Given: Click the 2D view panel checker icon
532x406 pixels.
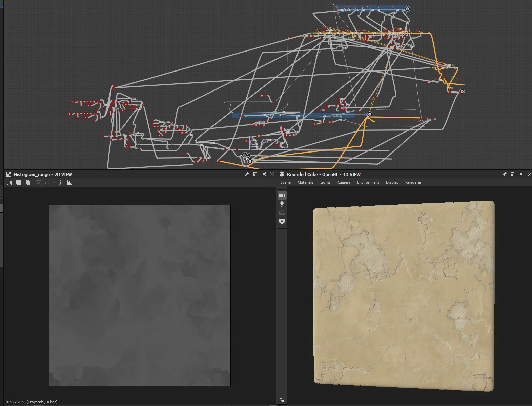Looking at the screenshot, I should pos(9,174).
